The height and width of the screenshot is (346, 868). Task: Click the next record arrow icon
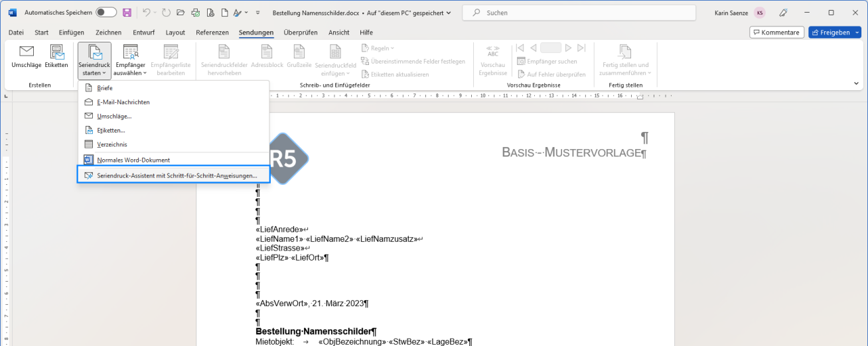pyautogui.click(x=569, y=48)
